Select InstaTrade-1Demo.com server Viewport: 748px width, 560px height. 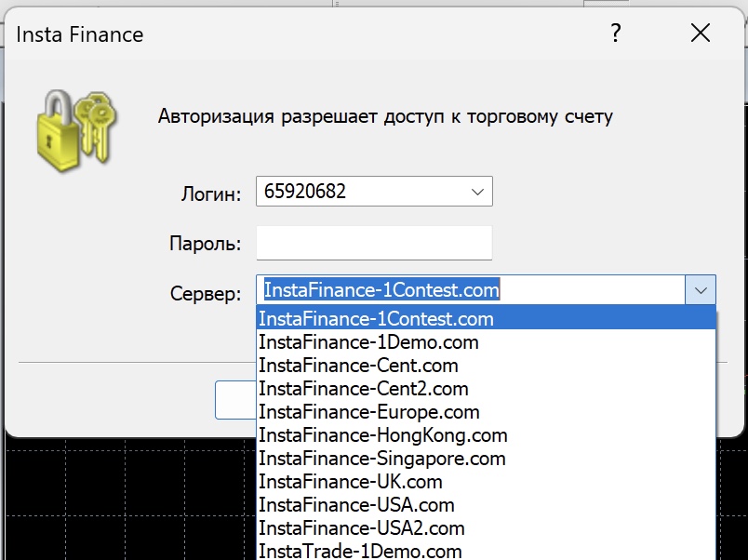(486, 551)
